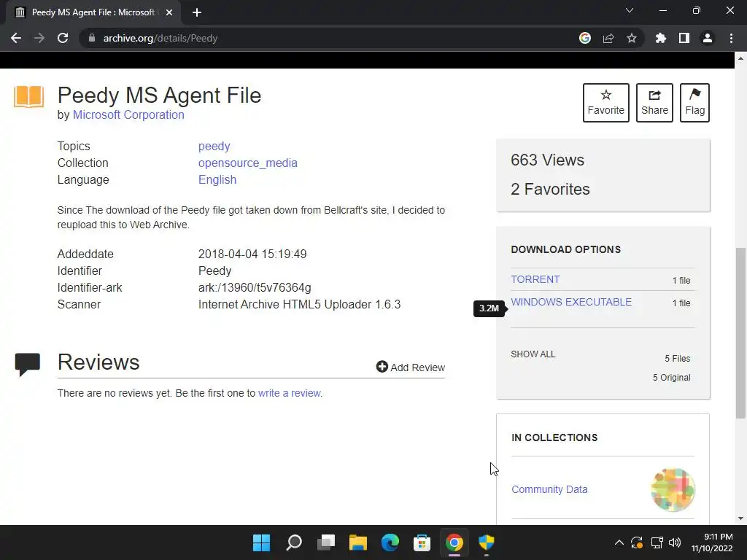Open the Windows Start menu

click(x=261, y=542)
